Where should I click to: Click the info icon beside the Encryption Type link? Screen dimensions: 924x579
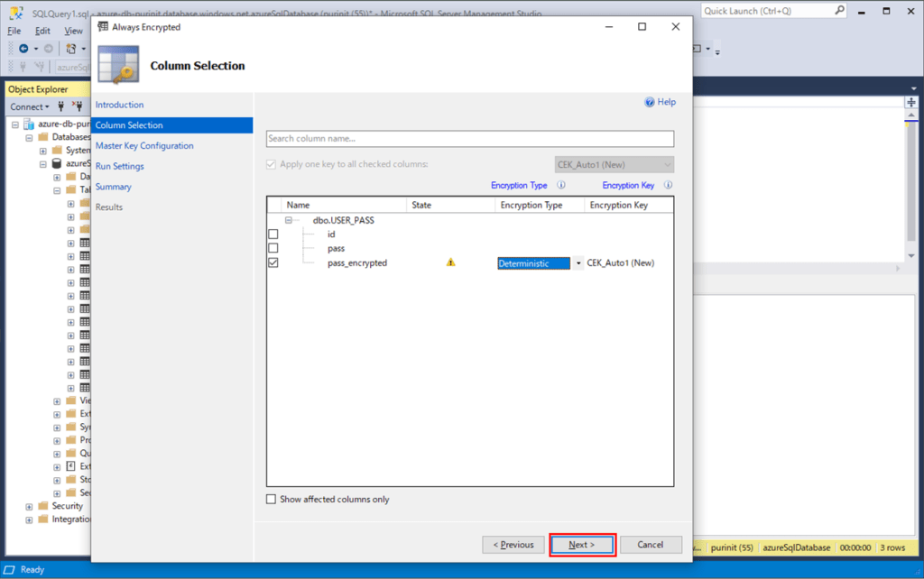561,185
